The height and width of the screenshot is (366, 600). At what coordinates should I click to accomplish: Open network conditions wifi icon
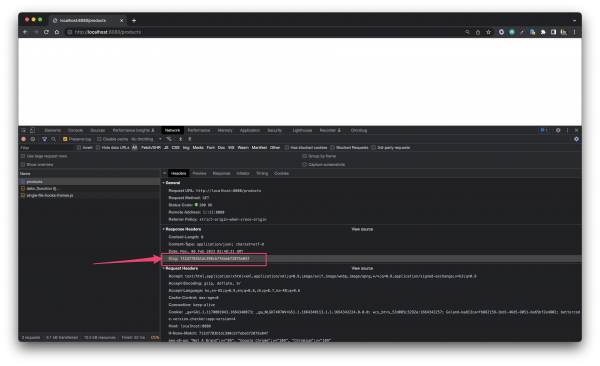tap(169, 139)
